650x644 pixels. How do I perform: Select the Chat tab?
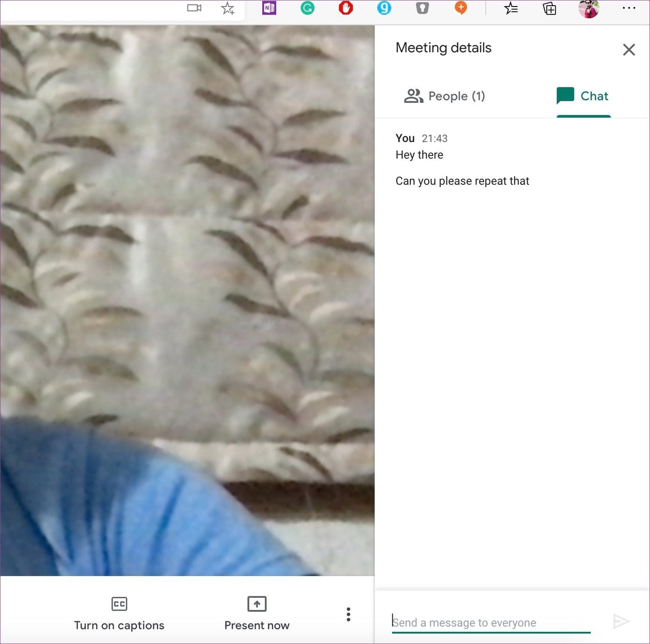(x=583, y=96)
